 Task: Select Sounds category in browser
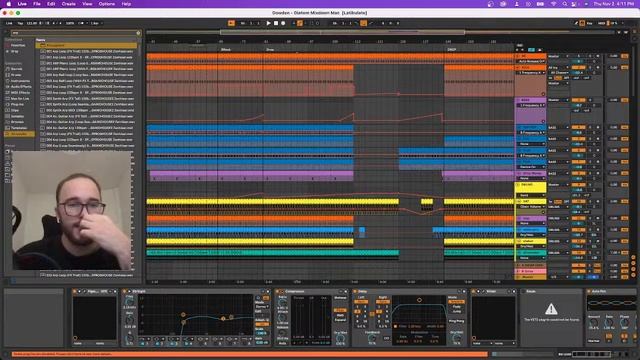click(17, 69)
